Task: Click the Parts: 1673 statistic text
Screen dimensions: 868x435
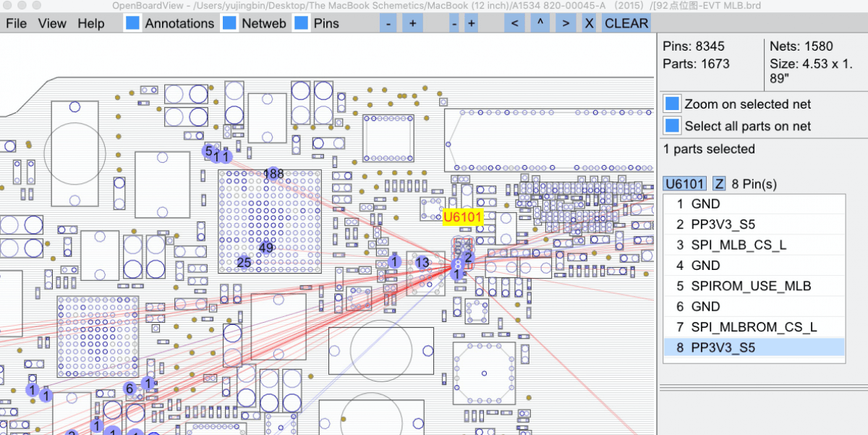Action: point(697,64)
